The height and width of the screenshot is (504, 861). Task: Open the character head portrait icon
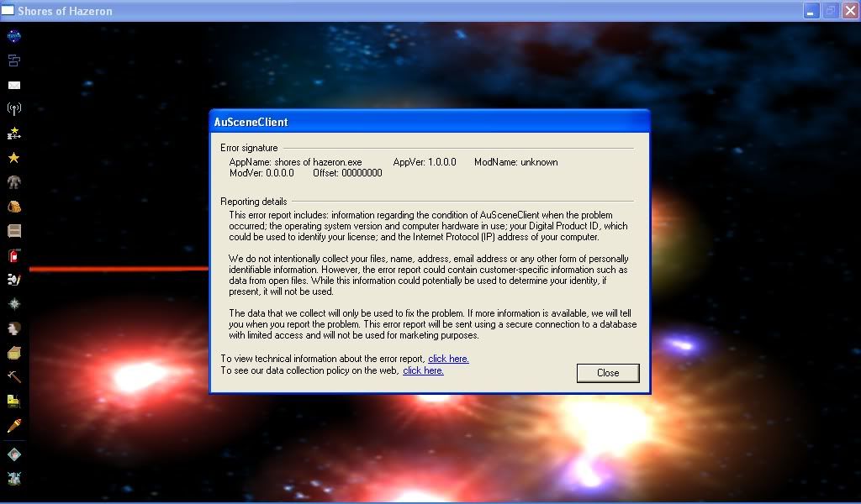tap(13, 328)
